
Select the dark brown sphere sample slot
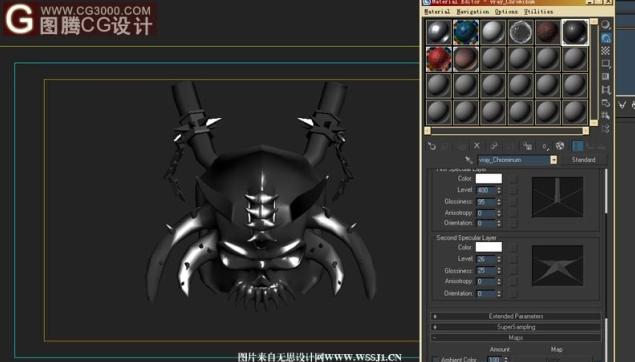(548, 32)
